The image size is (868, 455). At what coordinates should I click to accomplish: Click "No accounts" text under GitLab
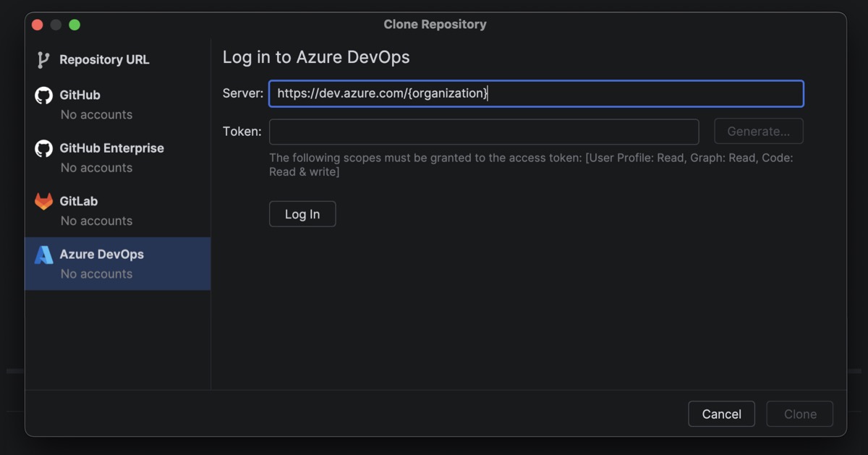click(96, 221)
